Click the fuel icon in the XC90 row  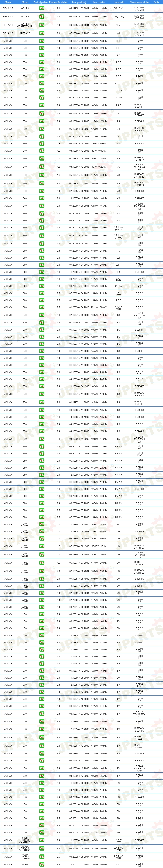(x=42, y=864)
